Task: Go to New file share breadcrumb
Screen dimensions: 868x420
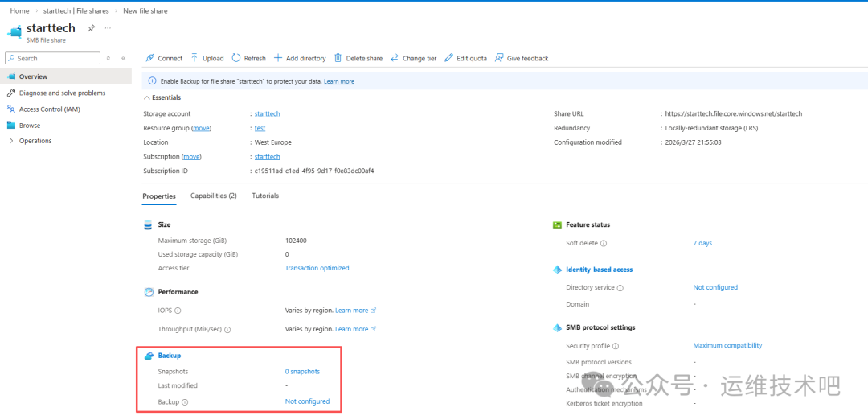Action: [x=145, y=10]
